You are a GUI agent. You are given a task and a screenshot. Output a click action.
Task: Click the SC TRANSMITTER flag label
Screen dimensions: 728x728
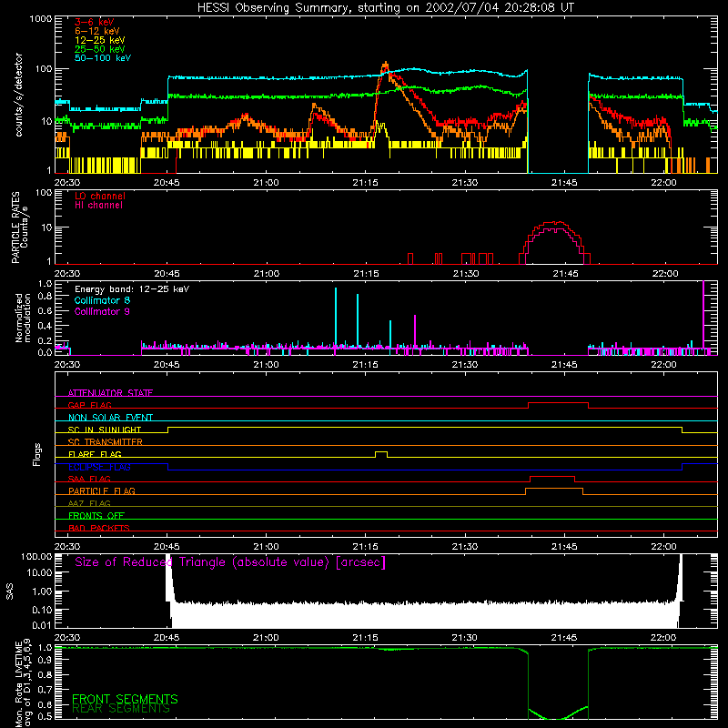tap(105, 441)
